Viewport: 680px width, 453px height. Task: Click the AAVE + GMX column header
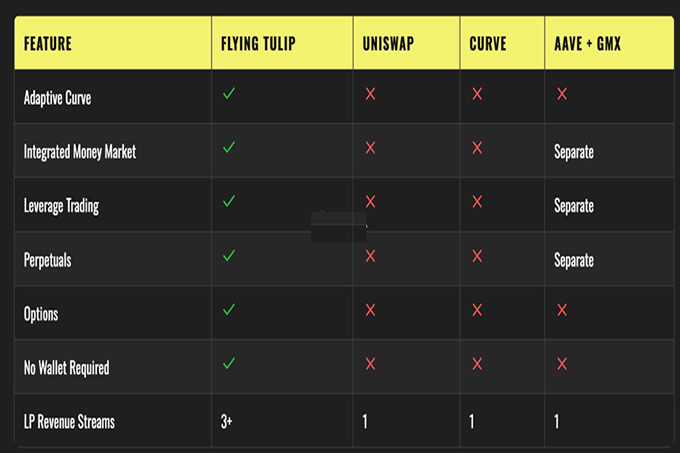(x=588, y=44)
